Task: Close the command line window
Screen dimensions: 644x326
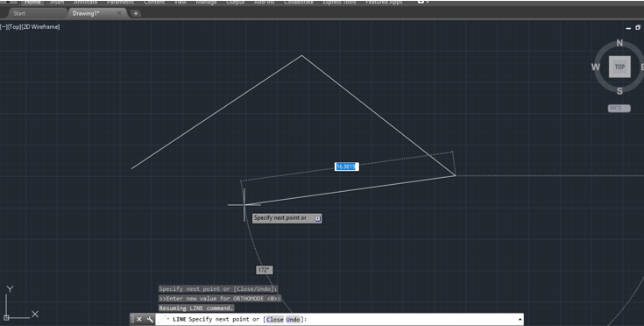Action: tap(139, 319)
